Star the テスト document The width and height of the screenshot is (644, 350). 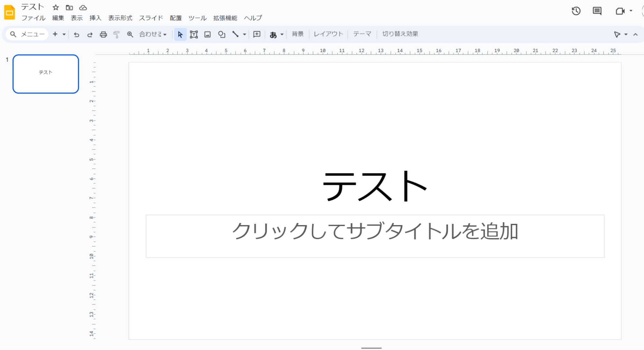point(56,7)
